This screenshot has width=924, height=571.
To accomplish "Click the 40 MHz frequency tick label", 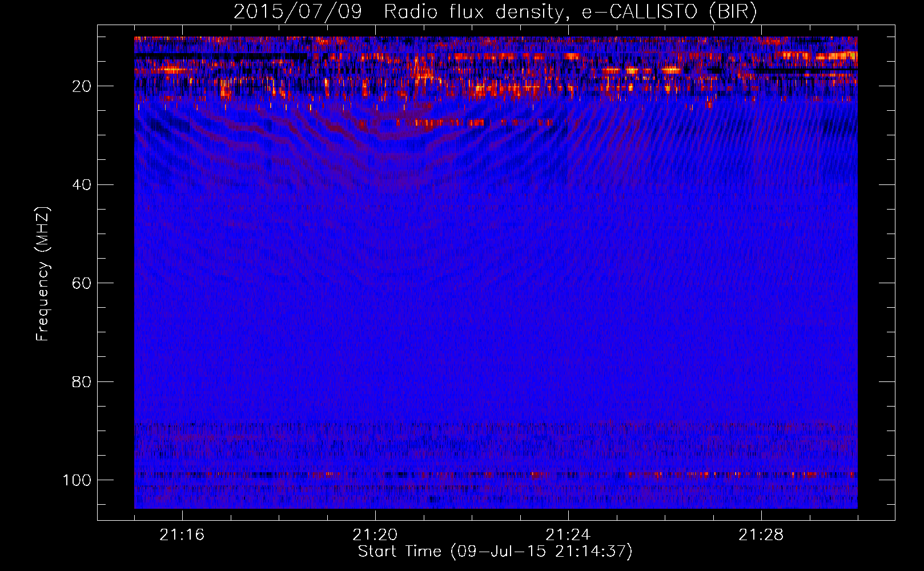I will coord(81,185).
